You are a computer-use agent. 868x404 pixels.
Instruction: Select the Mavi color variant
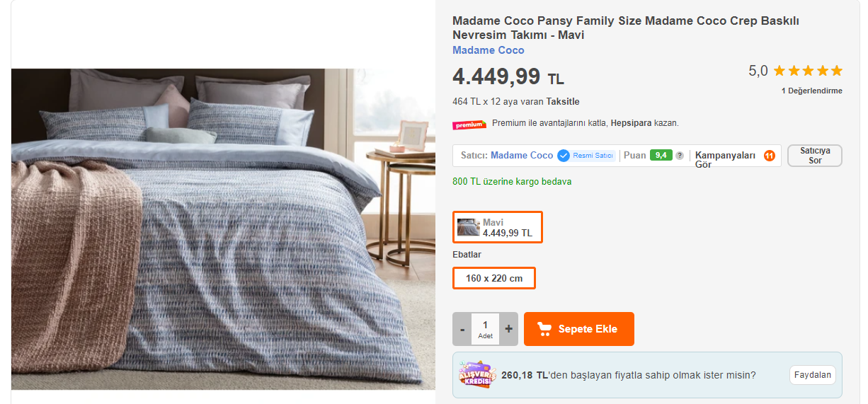pos(498,227)
